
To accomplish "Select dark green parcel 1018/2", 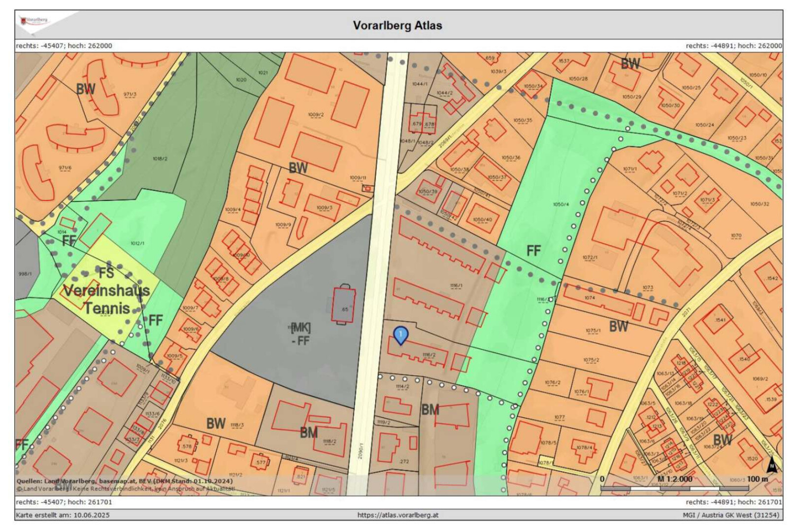I will click(160, 159).
